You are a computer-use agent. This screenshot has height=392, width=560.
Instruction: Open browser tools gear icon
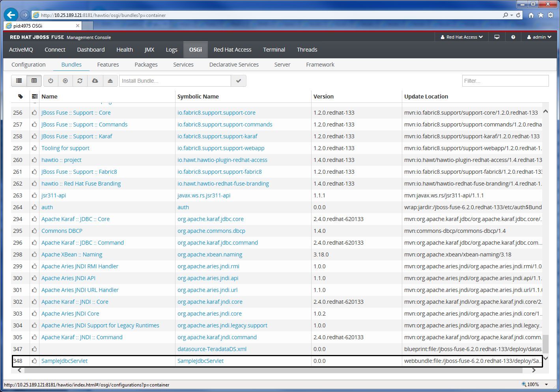[551, 15]
